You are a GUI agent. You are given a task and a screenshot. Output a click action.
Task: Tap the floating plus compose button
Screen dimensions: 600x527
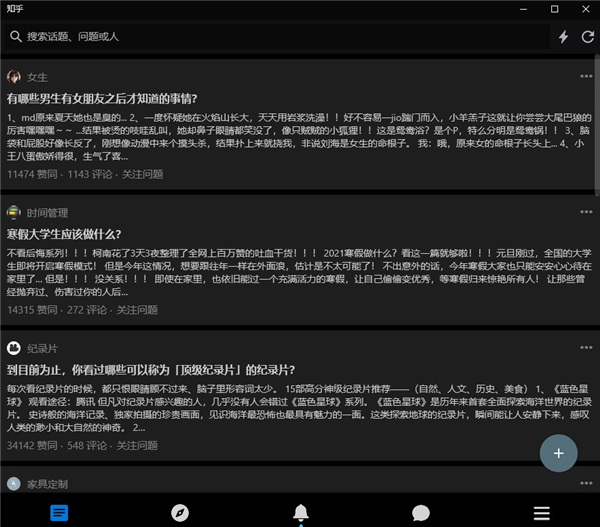point(559,453)
